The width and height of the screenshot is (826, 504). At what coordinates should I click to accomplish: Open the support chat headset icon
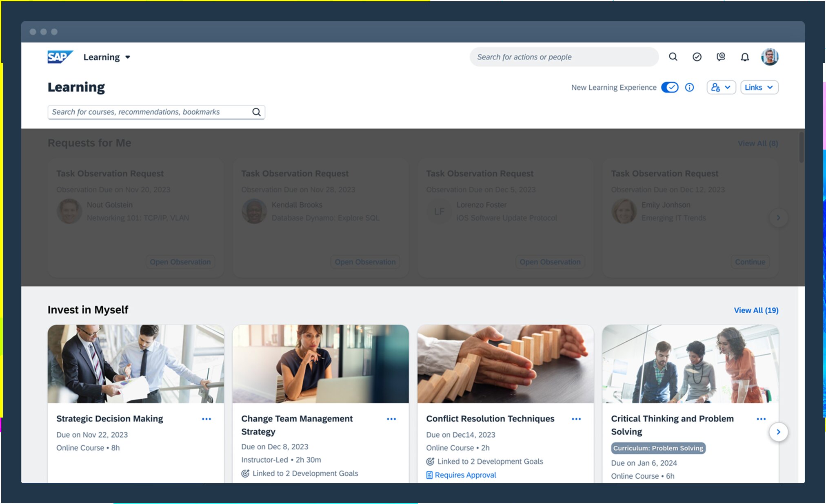click(x=721, y=57)
